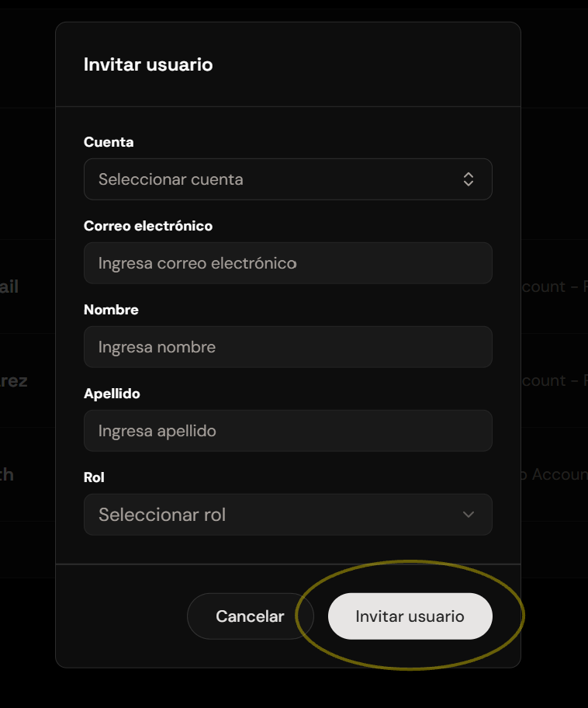Click the dimmed 'ail' text at left edge

(9, 286)
